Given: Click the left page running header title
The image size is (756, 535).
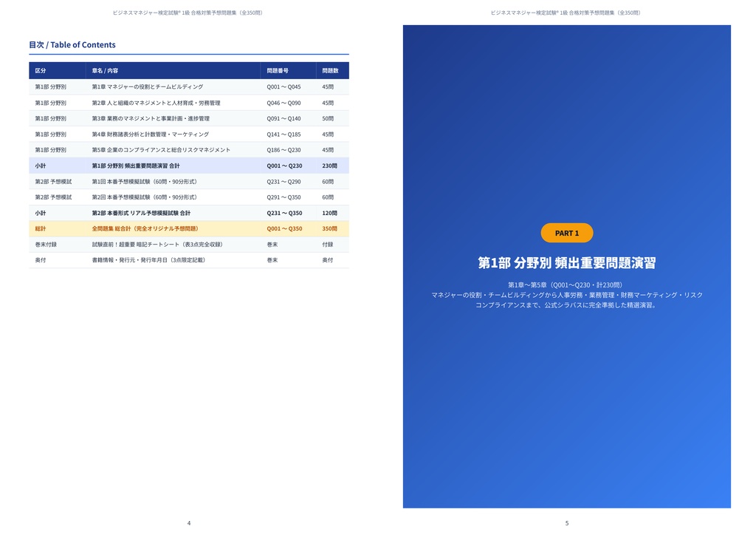Looking at the screenshot, I should pyautogui.click(x=188, y=13).
